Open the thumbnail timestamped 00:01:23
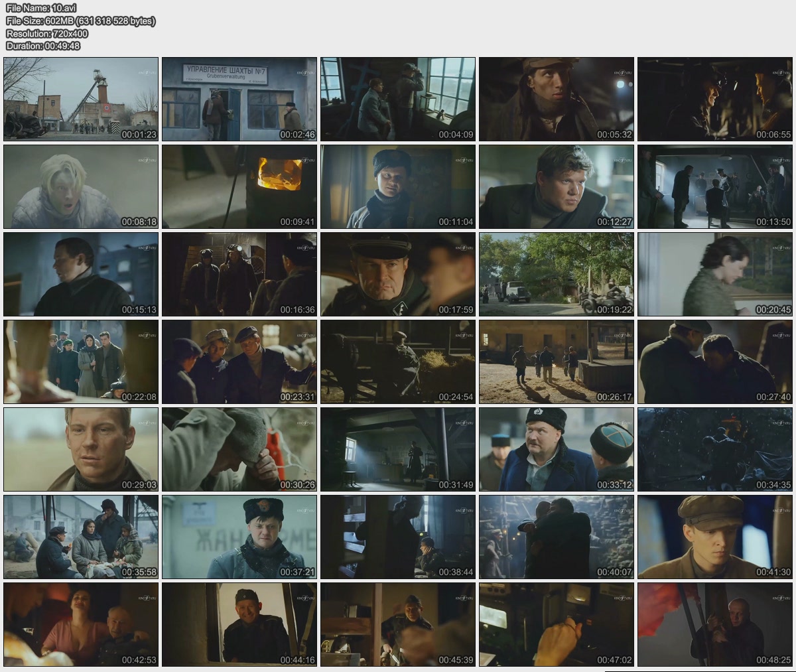This screenshot has height=672, width=796. pos(81,99)
